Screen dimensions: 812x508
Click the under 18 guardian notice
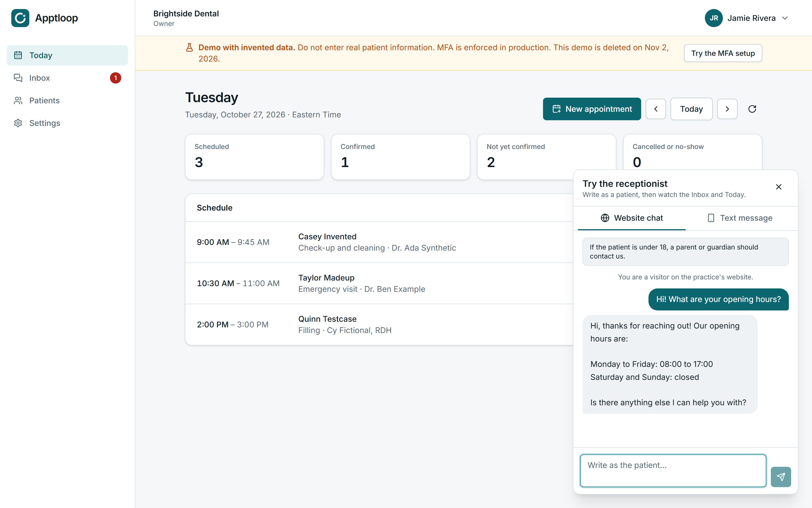685,252
